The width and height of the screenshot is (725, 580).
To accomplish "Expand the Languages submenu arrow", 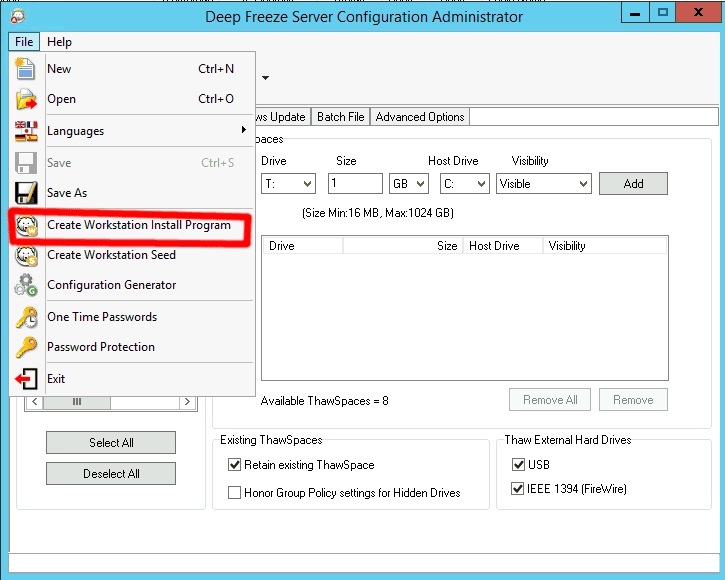I will 244,130.
